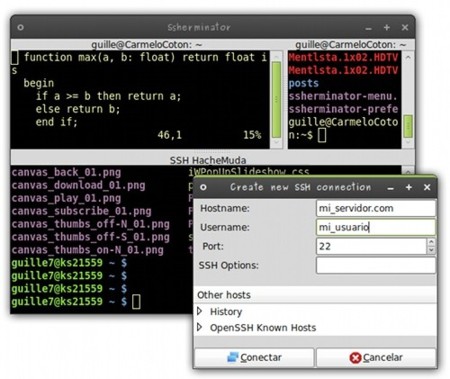Select the SSH HacheMuda terminal title bar
Viewport: 450px width, 379px height.
coord(208,160)
